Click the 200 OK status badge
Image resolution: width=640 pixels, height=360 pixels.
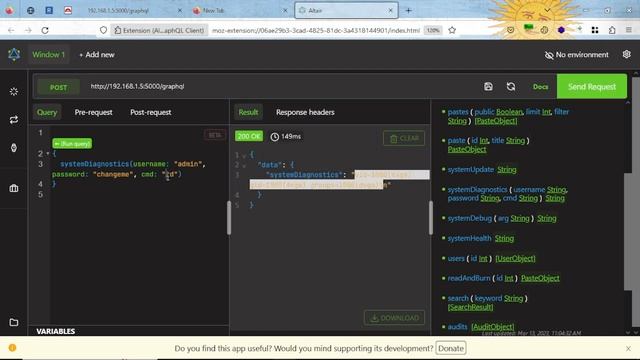pyautogui.click(x=249, y=136)
